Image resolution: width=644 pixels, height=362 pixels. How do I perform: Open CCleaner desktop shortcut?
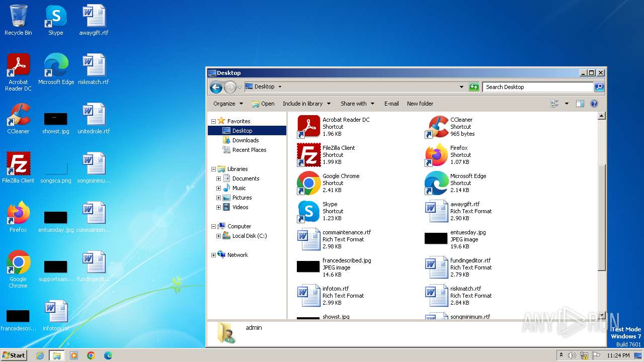point(18,119)
